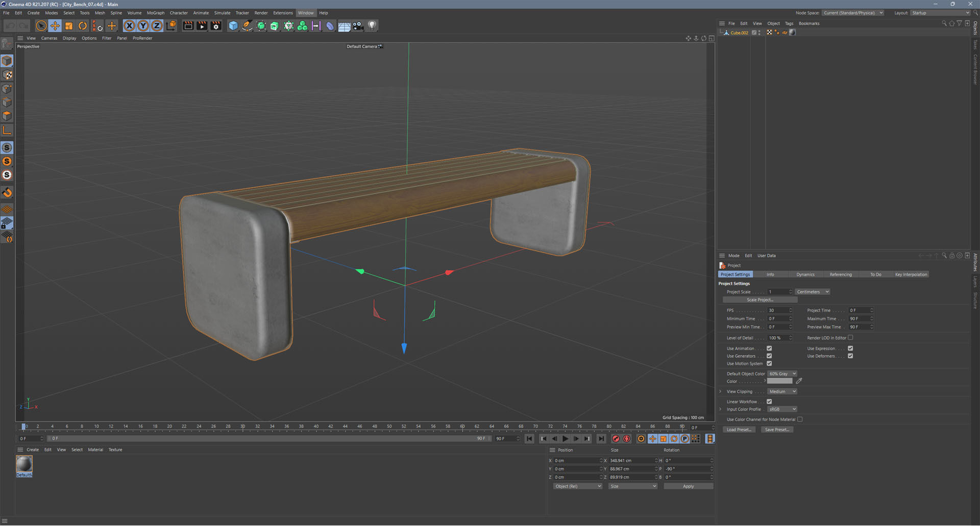This screenshot has width=980, height=526.
Task: Click the Default Object Color swatch
Action: pos(779,381)
